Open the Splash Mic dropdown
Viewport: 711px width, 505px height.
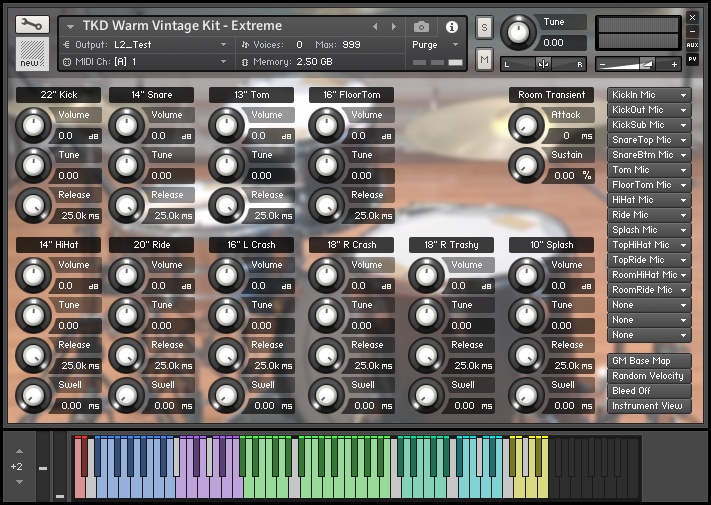pos(649,229)
